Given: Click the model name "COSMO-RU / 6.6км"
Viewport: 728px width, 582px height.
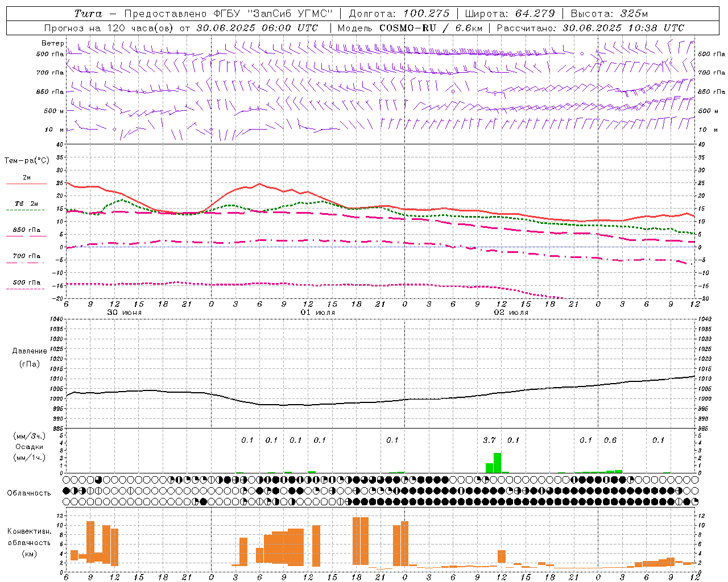Looking at the screenshot, I should [x=431, y=28].
